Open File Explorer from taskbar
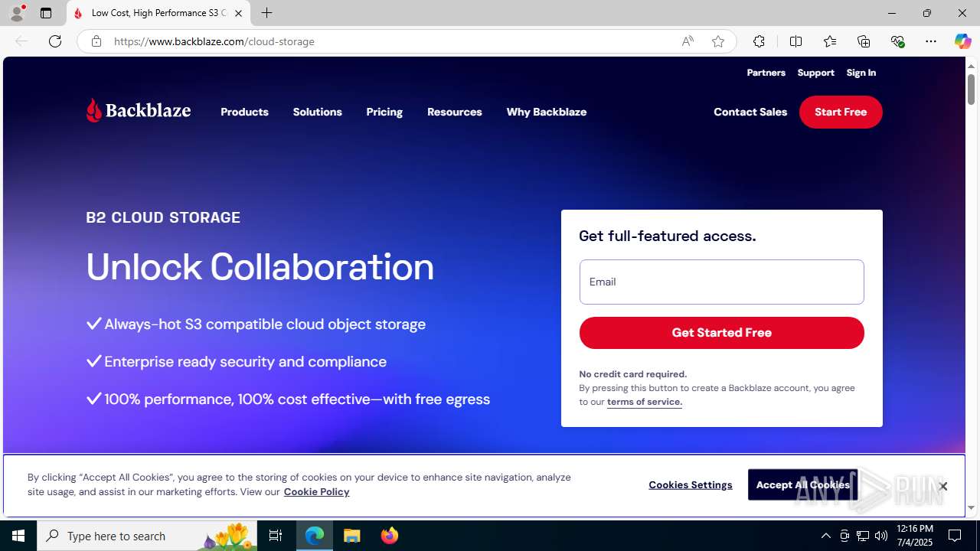The width and height of the screenshot is (980, 551). click(352, 536)
